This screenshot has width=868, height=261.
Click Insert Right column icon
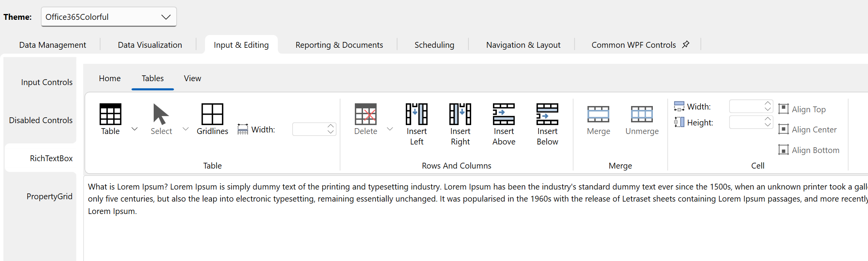[460, 114]
